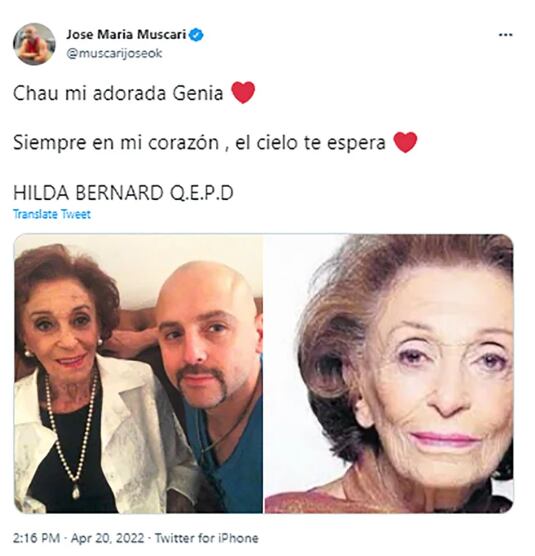Open the three-dot more options menu
The width and height of the screenshot is (535, 556).
506,35
